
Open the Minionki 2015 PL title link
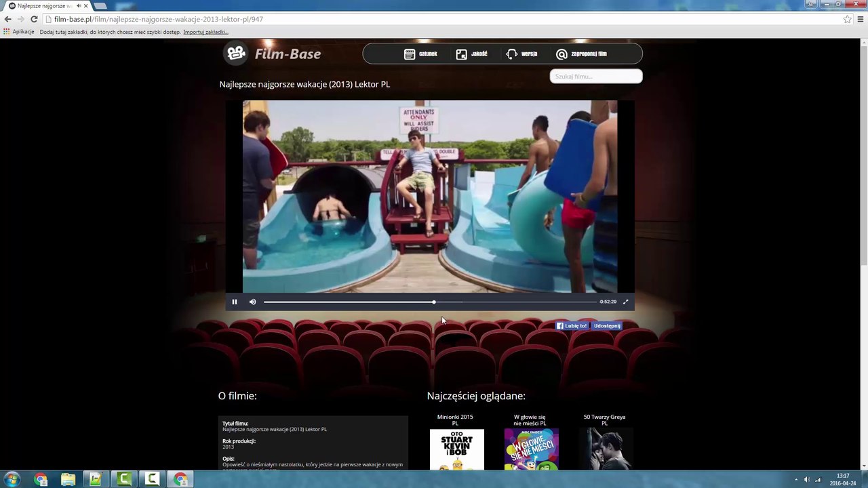pos(455,420)
